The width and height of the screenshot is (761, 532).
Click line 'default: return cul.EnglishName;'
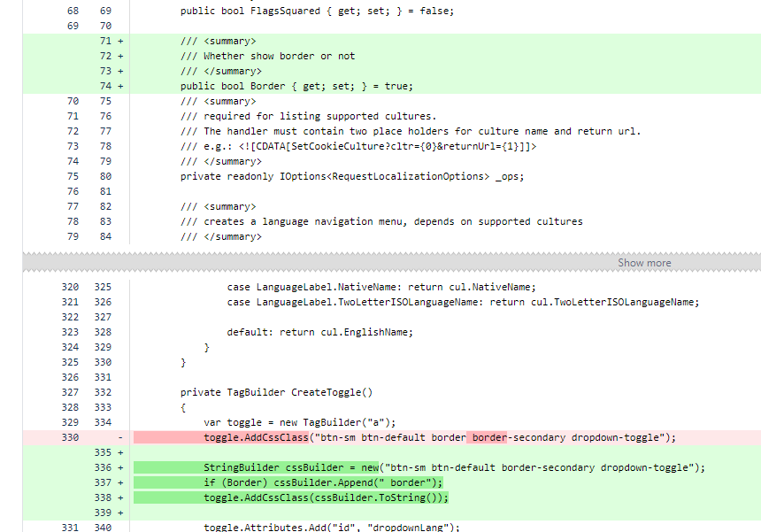coord(319,332)
